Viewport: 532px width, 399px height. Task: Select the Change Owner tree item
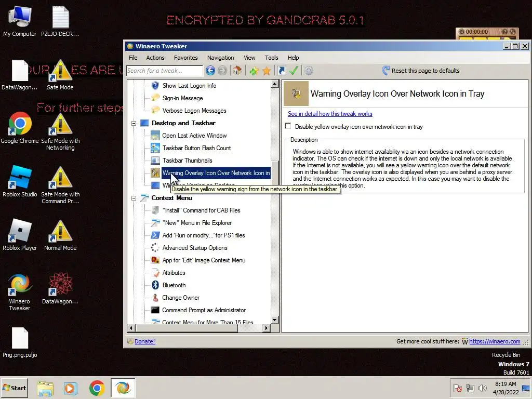point(181,298)
